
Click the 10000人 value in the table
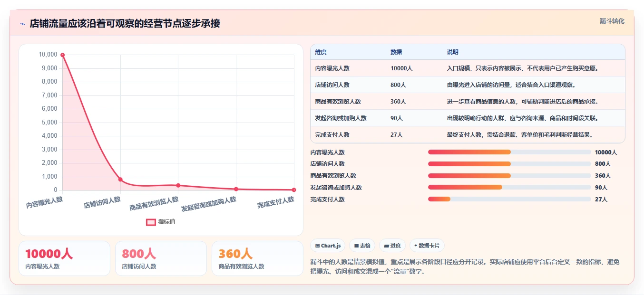[x=401, y=68]
